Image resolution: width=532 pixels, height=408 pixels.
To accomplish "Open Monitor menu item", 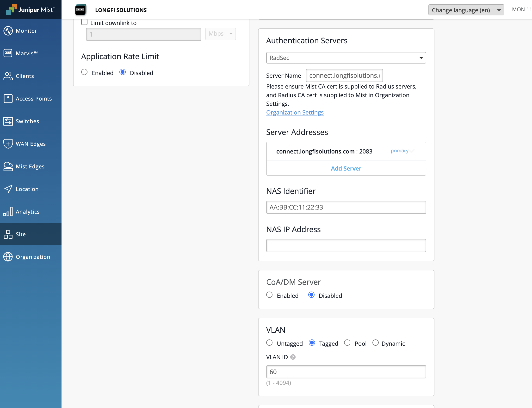I will (31, 31).
